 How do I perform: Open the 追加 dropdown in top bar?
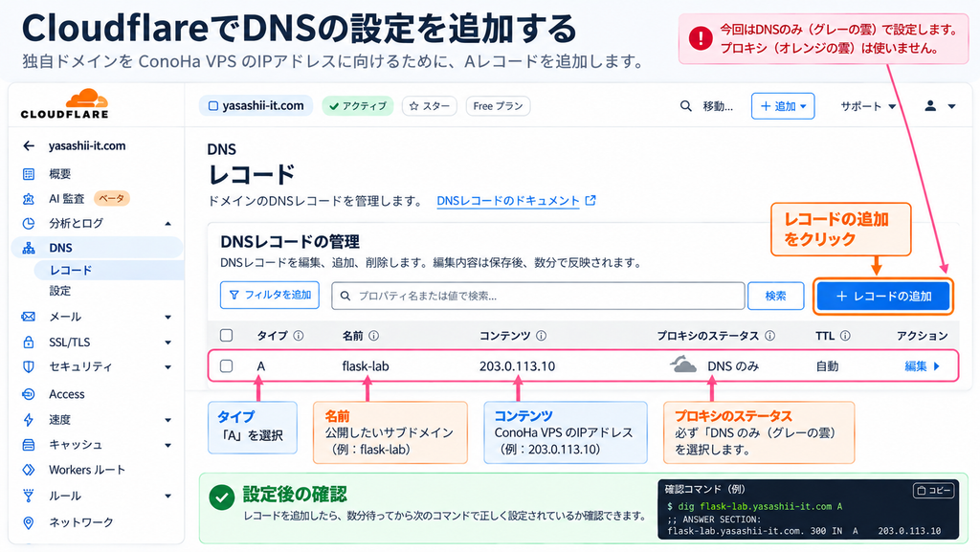tap(783, 106)
